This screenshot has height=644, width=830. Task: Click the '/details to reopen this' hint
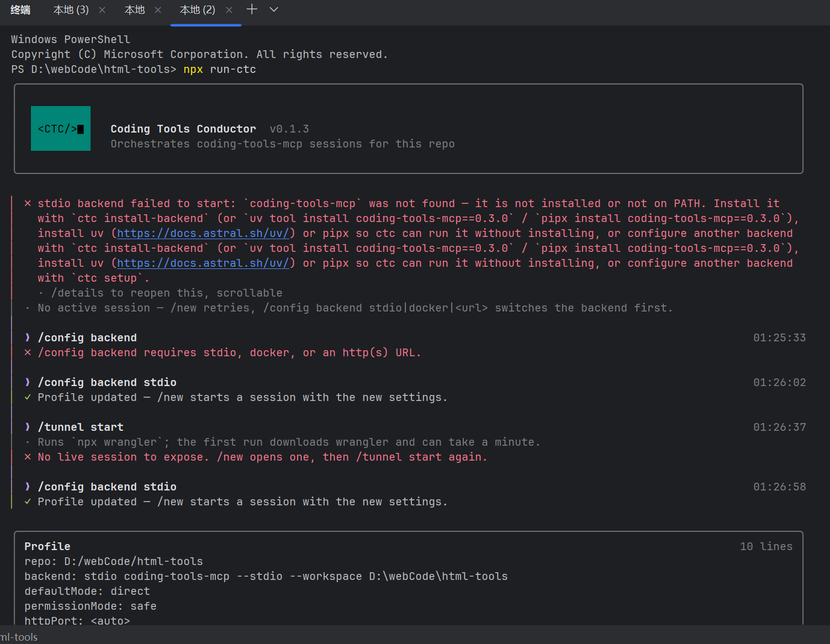point(167,293)
